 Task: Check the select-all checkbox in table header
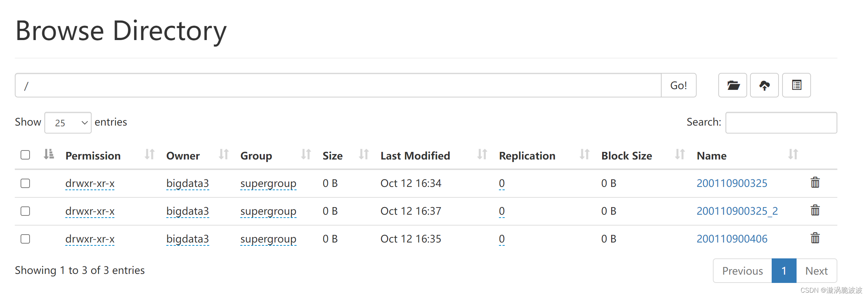click(x=25, y=155)
